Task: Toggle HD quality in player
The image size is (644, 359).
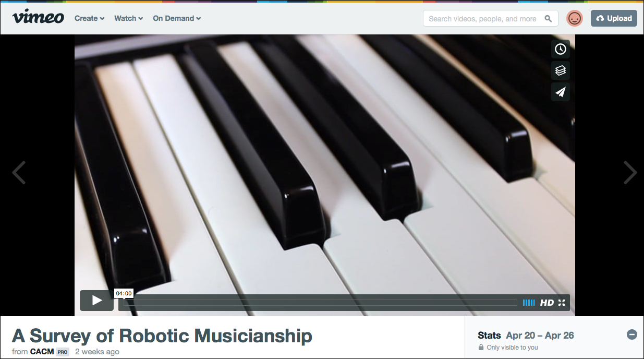Action: pos(547,303)
